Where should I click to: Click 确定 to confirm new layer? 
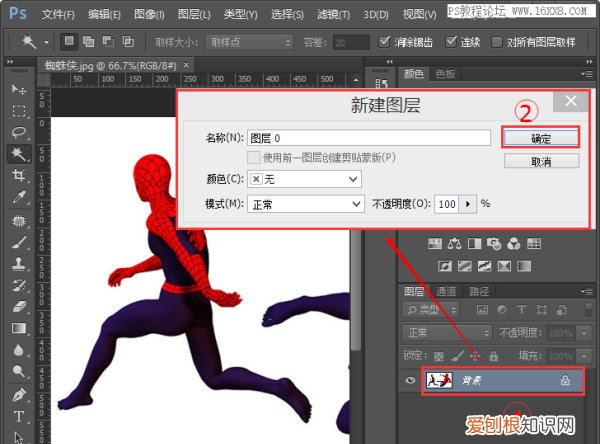tap(541, 138)
